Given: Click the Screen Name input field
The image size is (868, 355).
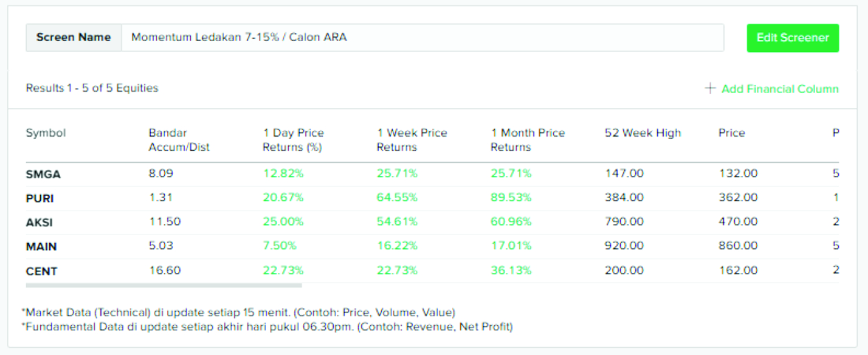Looking at the screenshot, I should [422, 37].
